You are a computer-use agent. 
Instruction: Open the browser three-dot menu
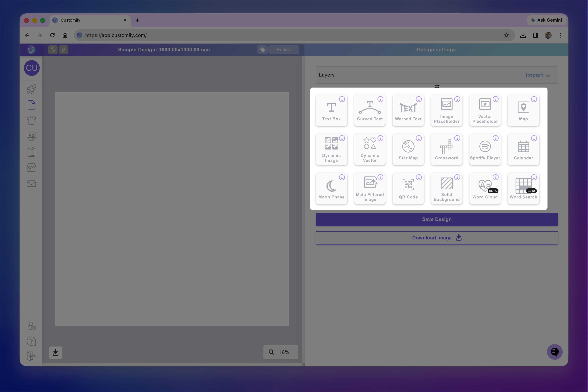pyautogui.click(x=561, y=35)
